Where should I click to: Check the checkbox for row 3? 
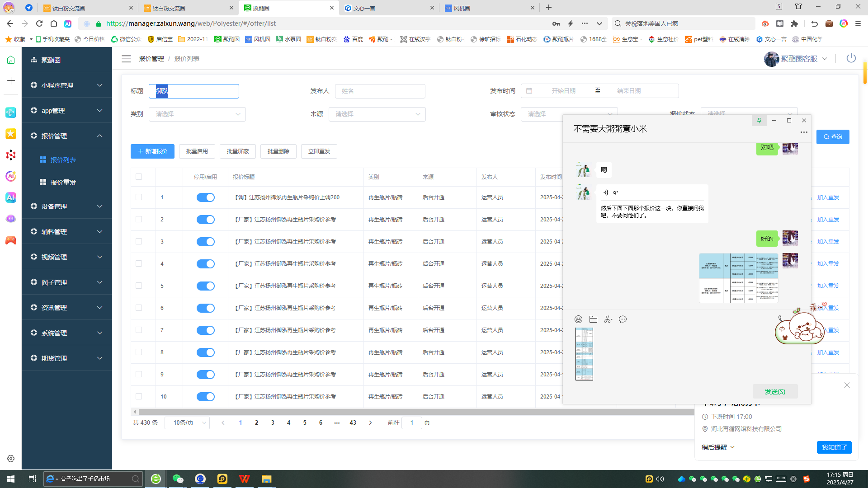click(139, 241)
